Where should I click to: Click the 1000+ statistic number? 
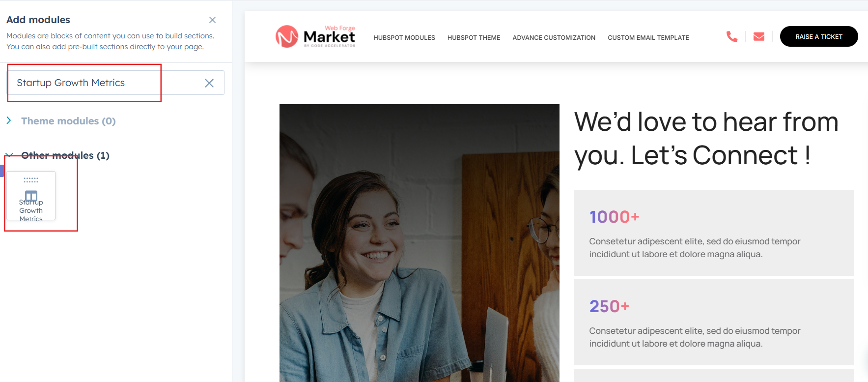[x=614, y=217]
